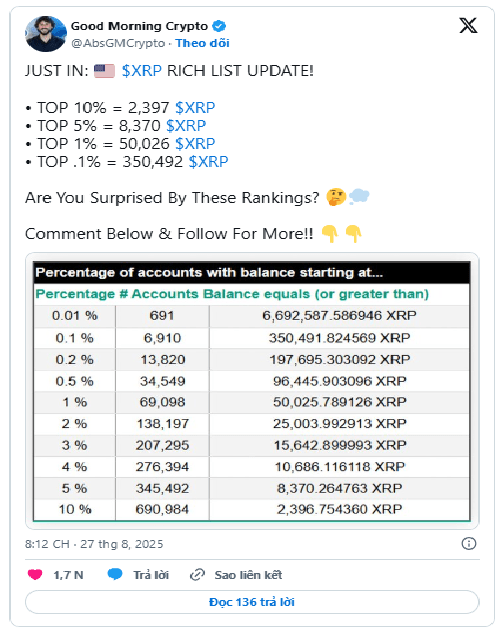Click the "Trả lời" reply label
502x644 pixels.
(151, 575)
